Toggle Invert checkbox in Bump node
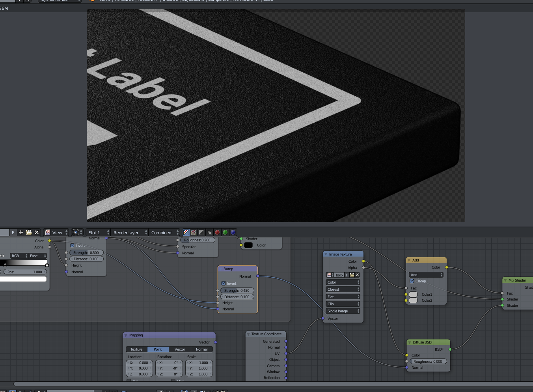This screenshot has width=533, height=392. pyautogui.click(x=224, y=283)
